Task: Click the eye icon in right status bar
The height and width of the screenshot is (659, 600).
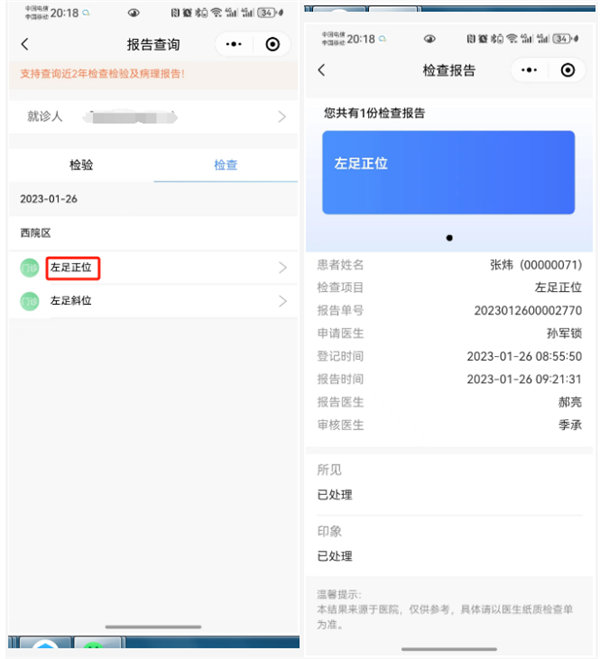Action: pyautogui.click(x=429, y=39)
